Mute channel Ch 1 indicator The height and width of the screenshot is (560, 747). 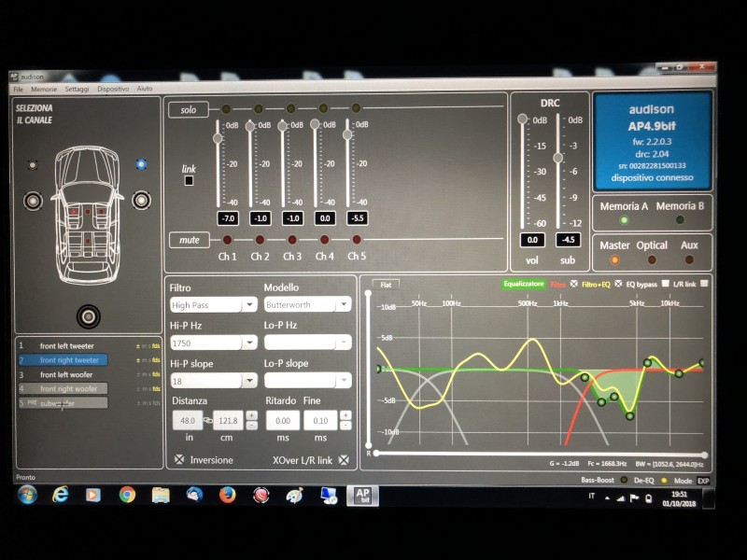[227, 240]
